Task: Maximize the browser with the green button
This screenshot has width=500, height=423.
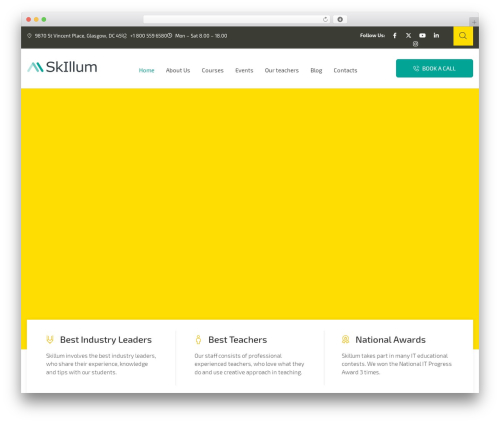Action: point(44,19)
